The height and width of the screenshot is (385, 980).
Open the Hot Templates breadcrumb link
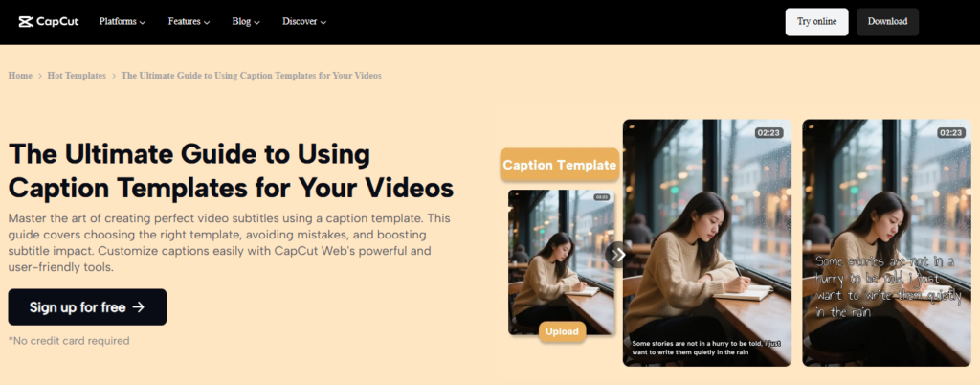tap(77, 76)
